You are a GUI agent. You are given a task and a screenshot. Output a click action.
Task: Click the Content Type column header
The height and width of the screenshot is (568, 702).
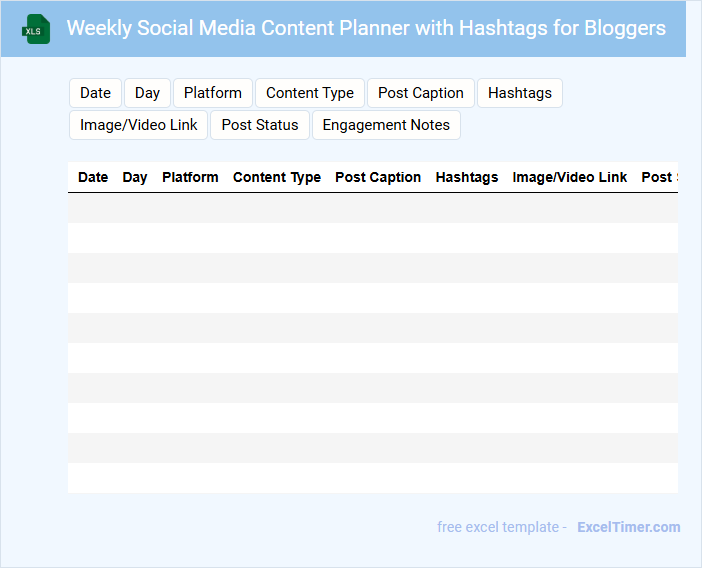tap(277, 177)
